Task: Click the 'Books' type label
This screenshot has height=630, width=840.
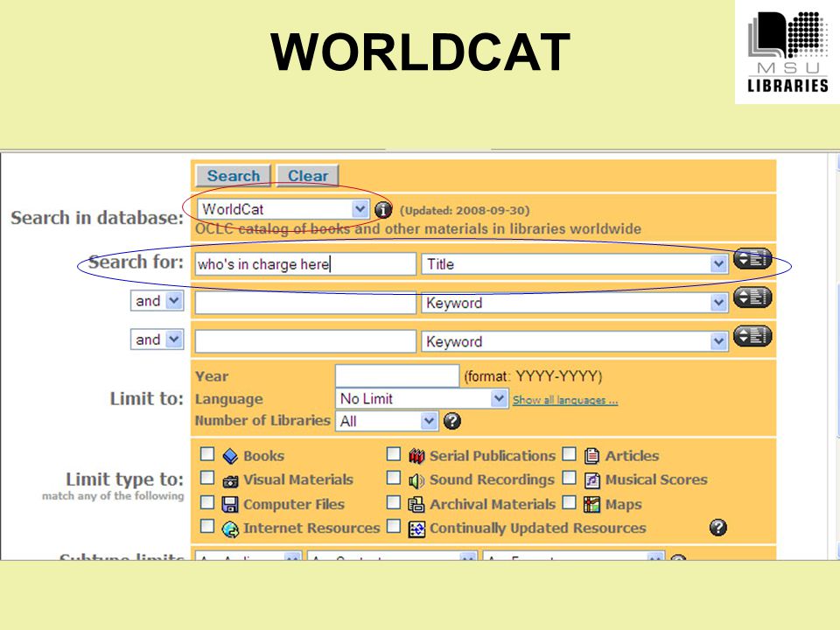Action: (263, 456)
